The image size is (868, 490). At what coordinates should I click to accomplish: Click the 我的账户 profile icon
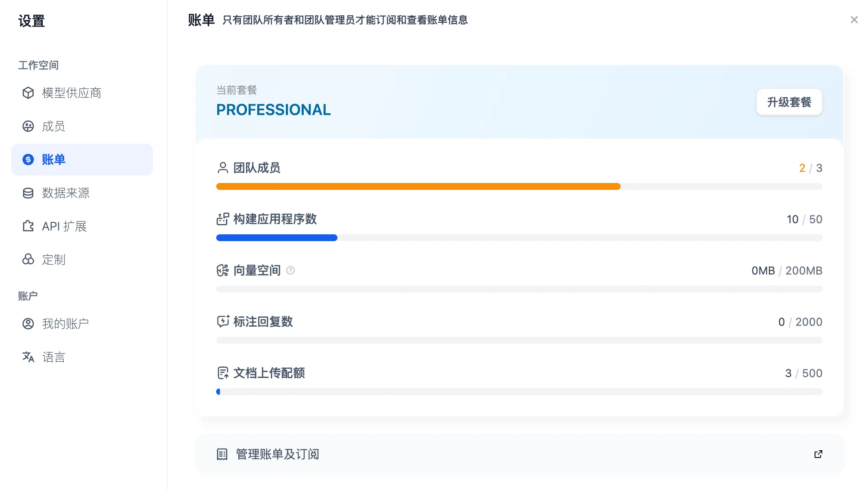click(28, 324)
